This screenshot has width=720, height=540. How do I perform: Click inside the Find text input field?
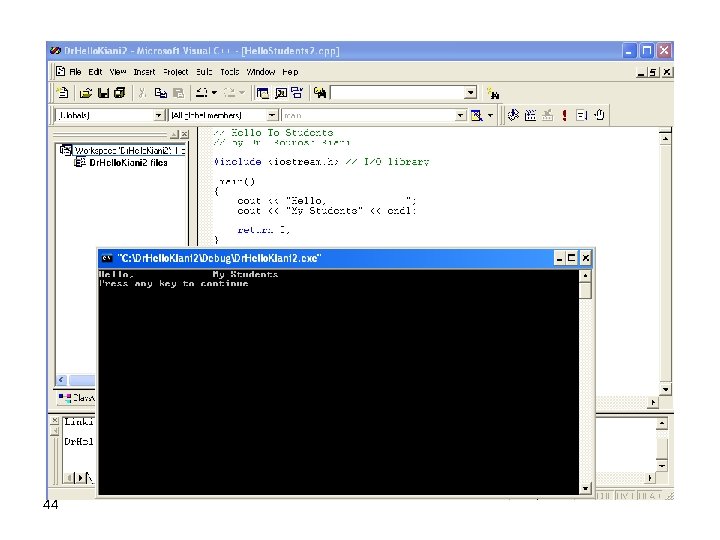point(398,92)
